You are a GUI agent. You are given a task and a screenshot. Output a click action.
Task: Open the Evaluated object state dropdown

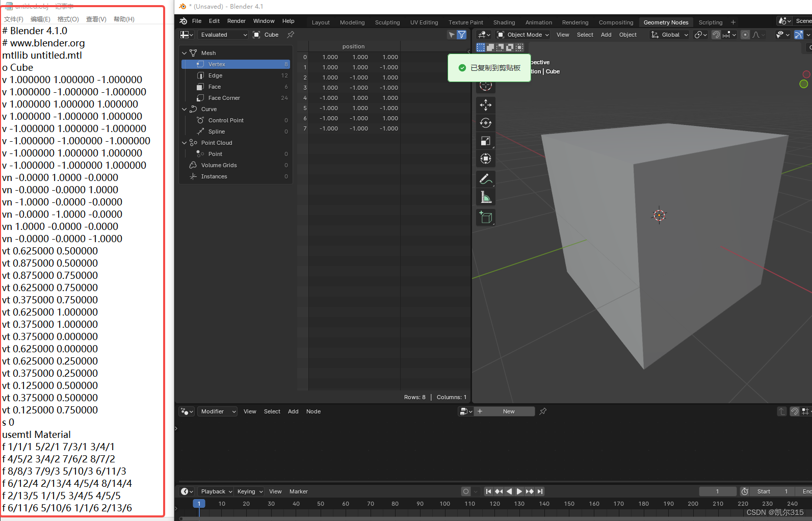point(223,35)
